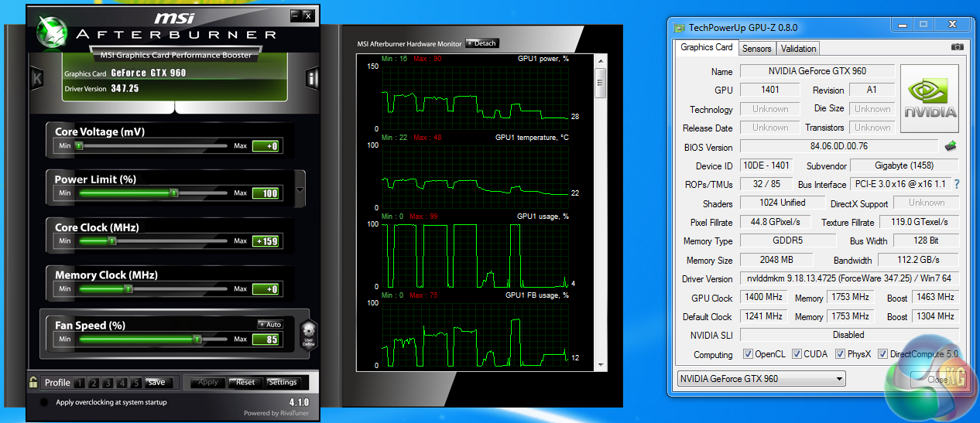Click the Apply button in Afterburner

[208, 382]
